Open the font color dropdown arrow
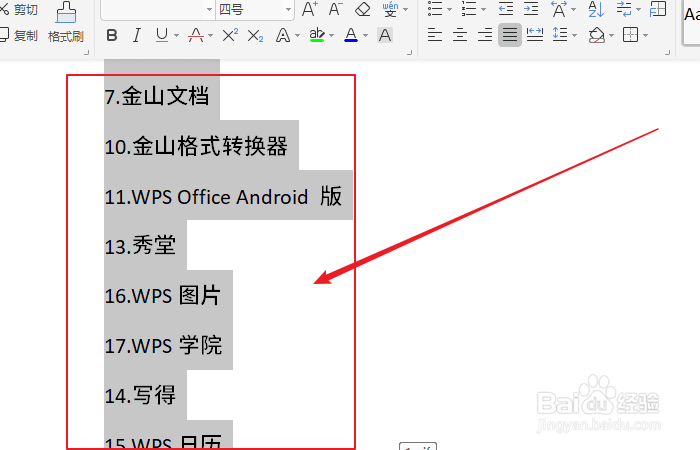Screen dimensions: 700x450 click(366, 35)
